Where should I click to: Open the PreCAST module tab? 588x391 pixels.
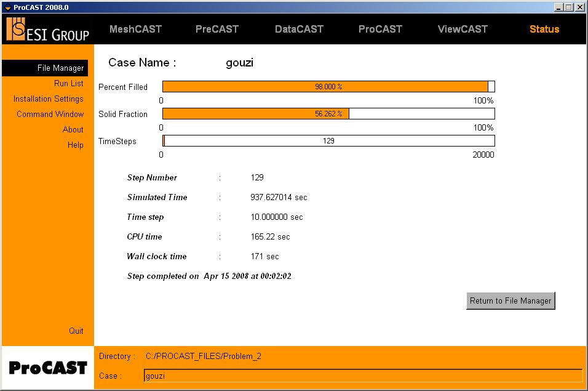(217, 29)
